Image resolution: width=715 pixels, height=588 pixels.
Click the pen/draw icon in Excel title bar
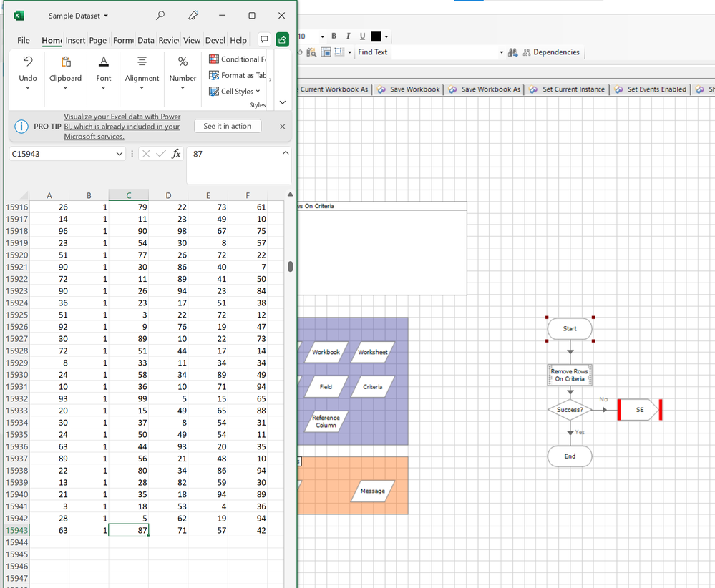coord(193,16)
